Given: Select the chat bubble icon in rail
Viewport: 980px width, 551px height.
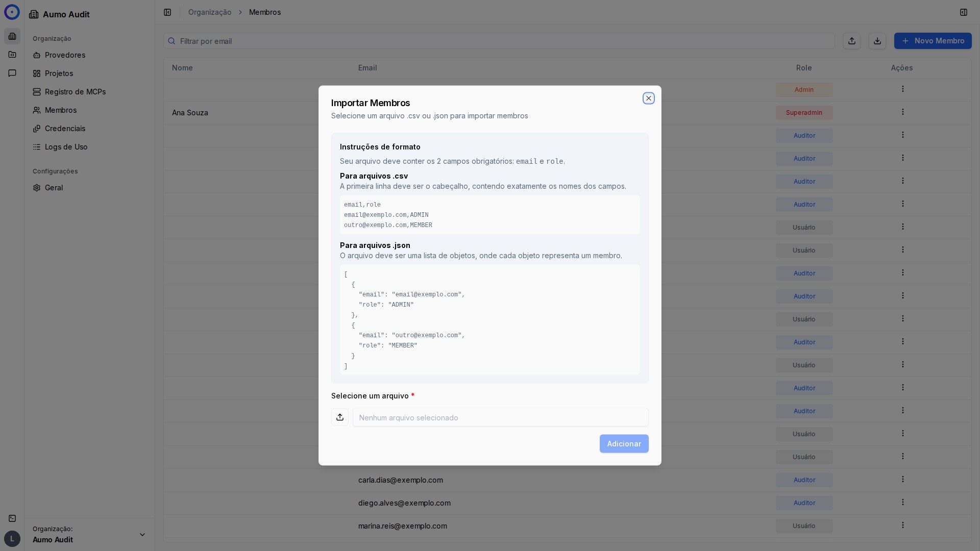Looking at the screenshot, I should [12, 73].
